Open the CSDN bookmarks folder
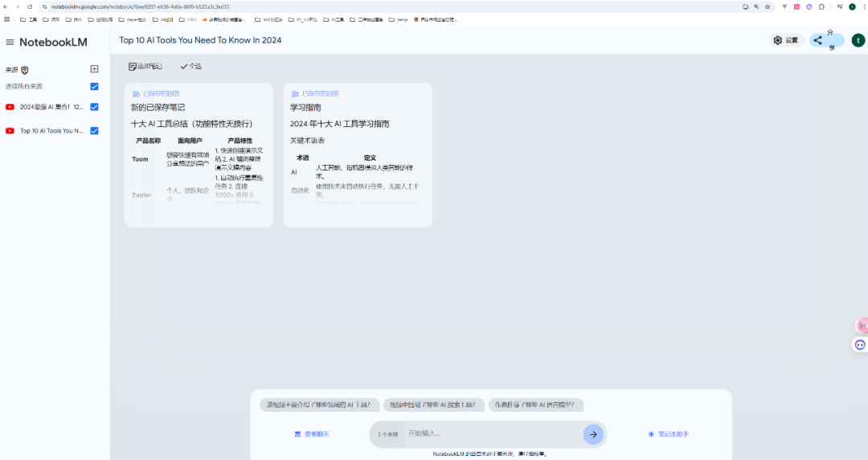 tap(188, 19)
